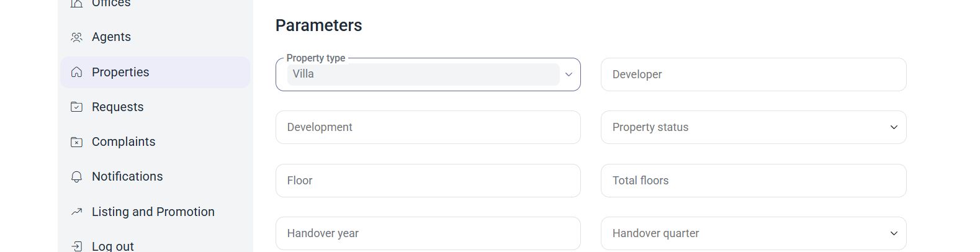
Task: Click the Notifications bell icon
Action: pos(76,177)
